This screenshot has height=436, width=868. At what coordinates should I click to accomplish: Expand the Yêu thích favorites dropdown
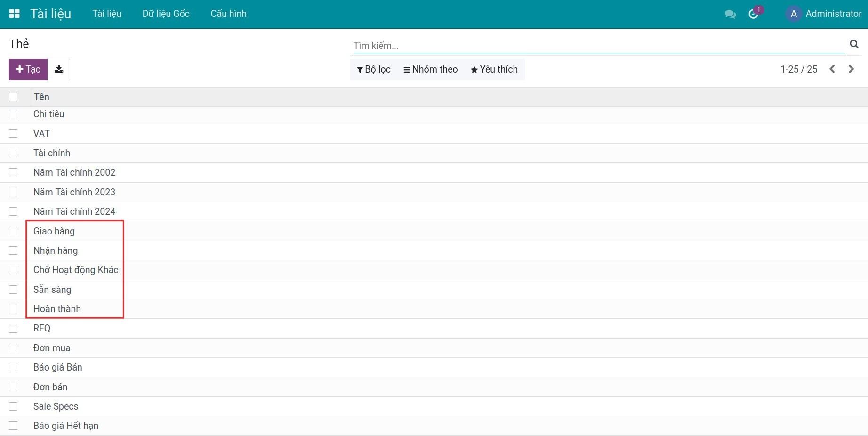pyautogui.click(x=494, y=69)
